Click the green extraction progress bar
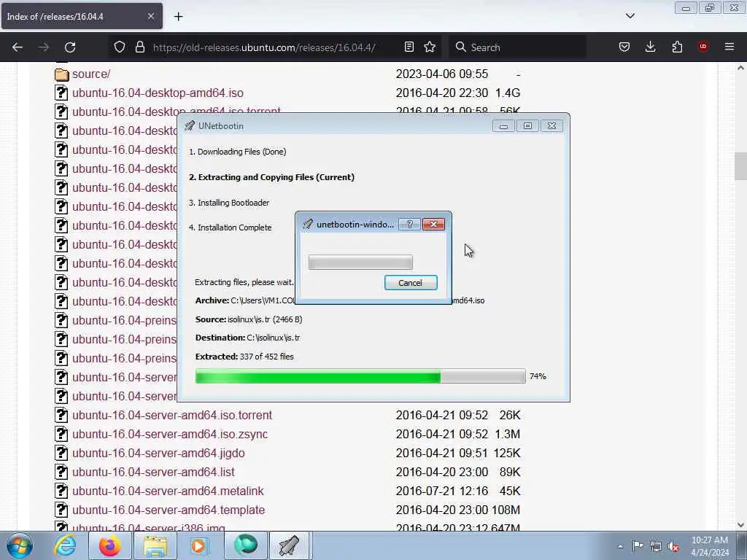The image size is (747, 560). click(x=360, y=376)
